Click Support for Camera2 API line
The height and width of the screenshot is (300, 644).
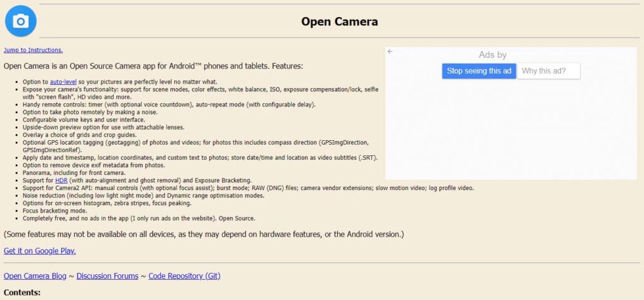(248, 188)
